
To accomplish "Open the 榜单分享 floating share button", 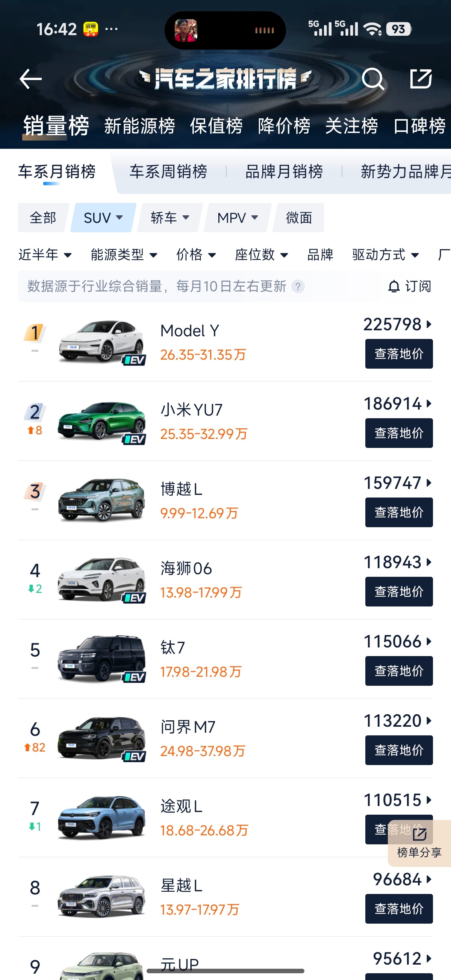I will (419, 843).
